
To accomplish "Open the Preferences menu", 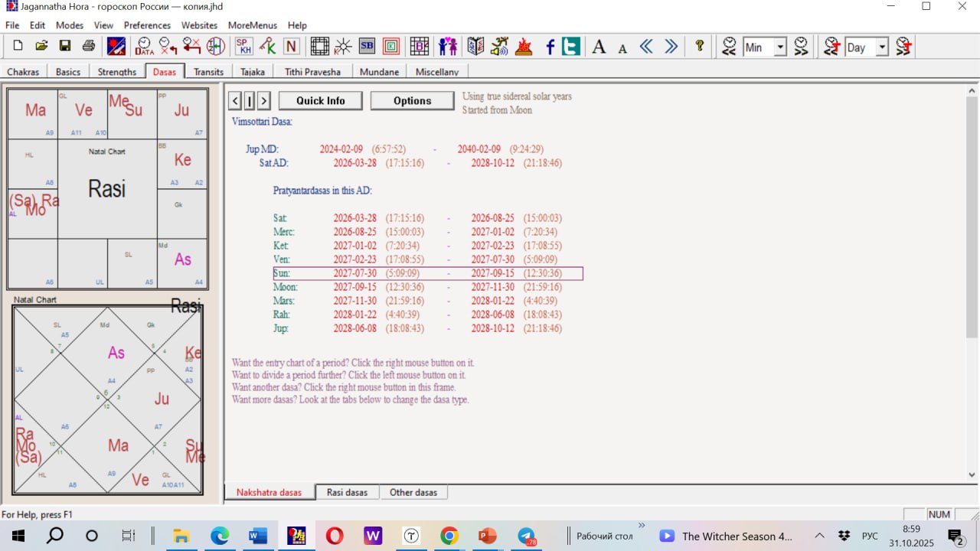I will click(x=147, y=25).
